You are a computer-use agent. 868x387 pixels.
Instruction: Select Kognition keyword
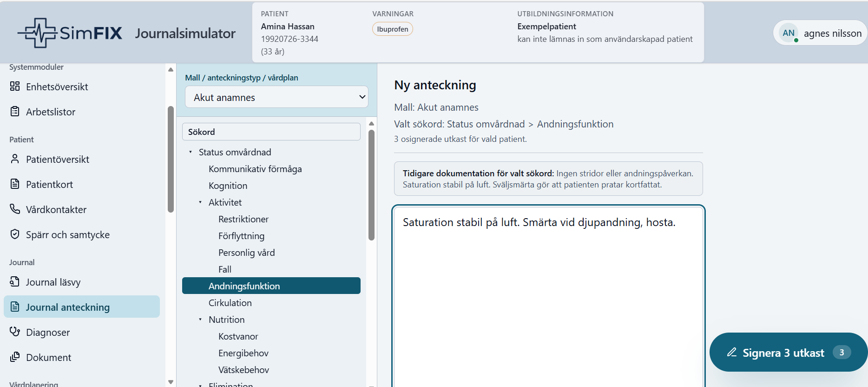pos(228,186)
